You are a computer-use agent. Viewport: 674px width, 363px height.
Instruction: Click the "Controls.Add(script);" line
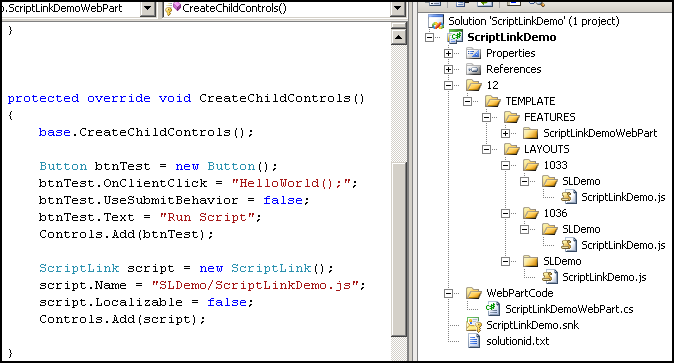coord(122,319)
